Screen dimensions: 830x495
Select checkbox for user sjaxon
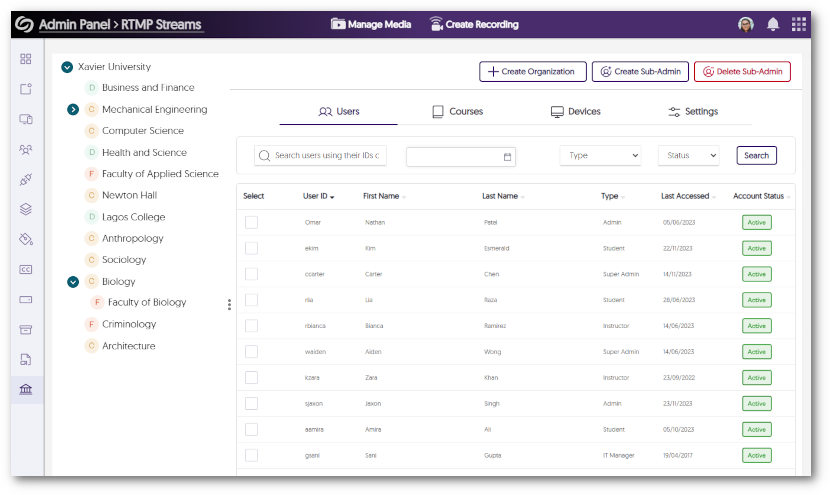(x=251, y=403)
